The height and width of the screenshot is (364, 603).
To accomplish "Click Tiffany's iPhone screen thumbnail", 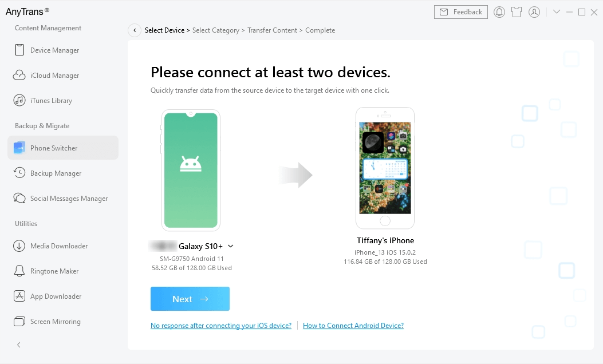I will pos(385,168).
